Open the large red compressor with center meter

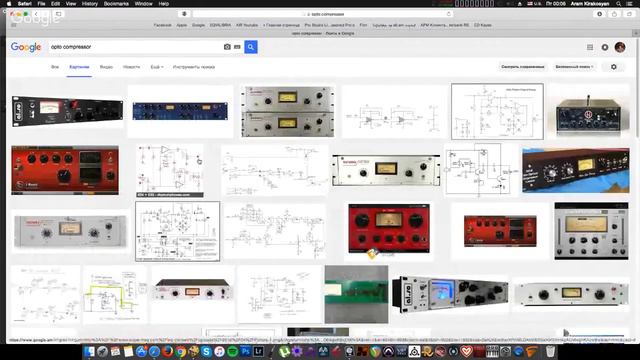tap(389, 229)
